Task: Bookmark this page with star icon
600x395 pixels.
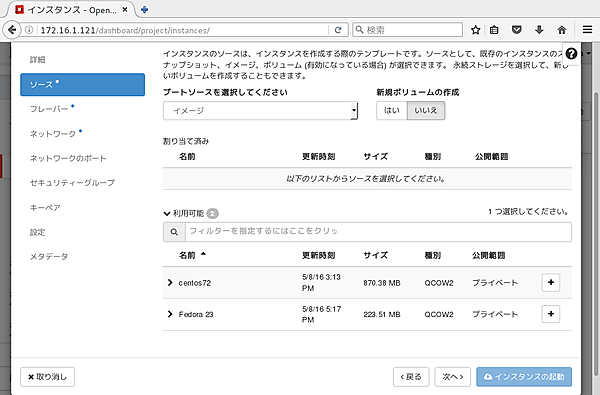Action: tap(475, 30)
